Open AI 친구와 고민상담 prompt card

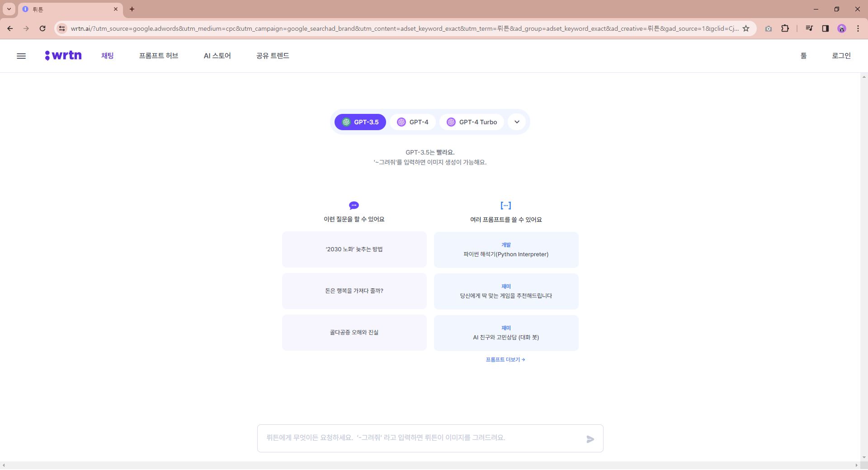pyautogui.click(x=506, y=333)
